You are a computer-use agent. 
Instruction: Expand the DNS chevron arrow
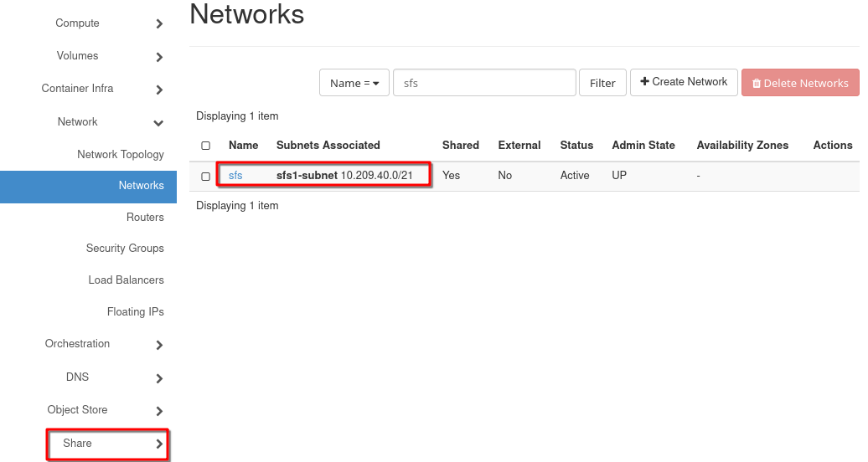(159, 378)
